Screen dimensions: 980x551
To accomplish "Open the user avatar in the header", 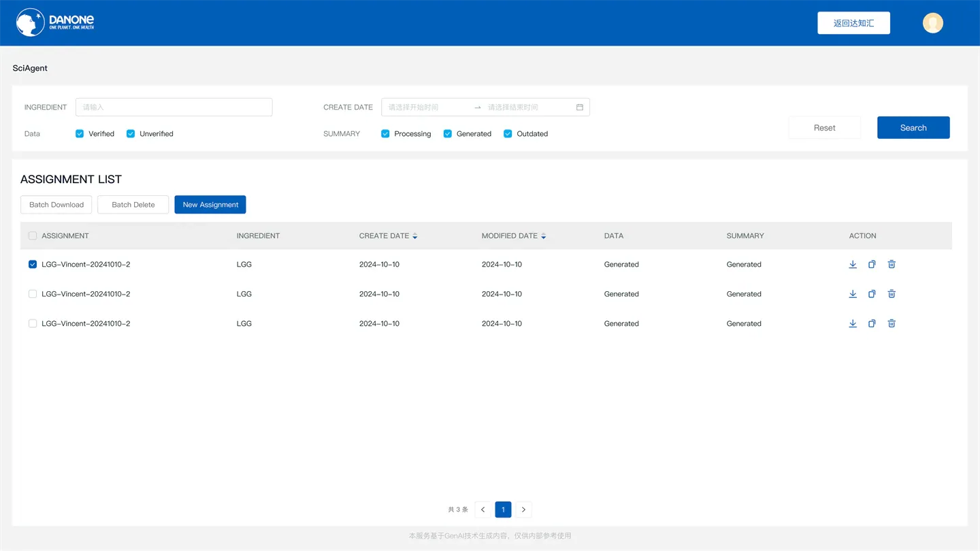I will click(x=933, y=23).
